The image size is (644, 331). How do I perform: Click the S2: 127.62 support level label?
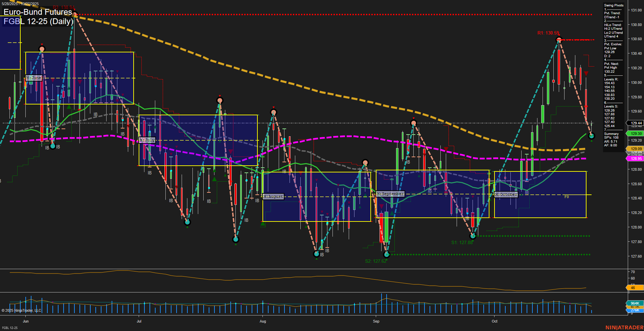pos(375,261)
